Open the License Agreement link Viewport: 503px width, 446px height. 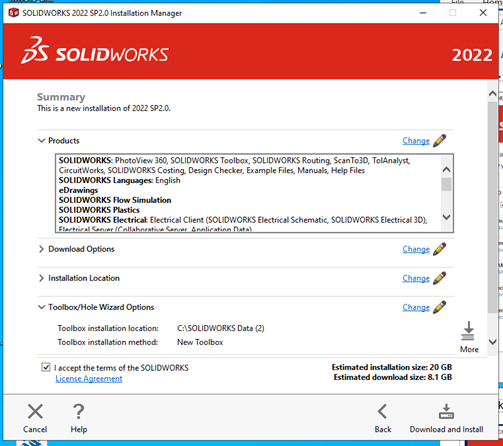[89, 379]
